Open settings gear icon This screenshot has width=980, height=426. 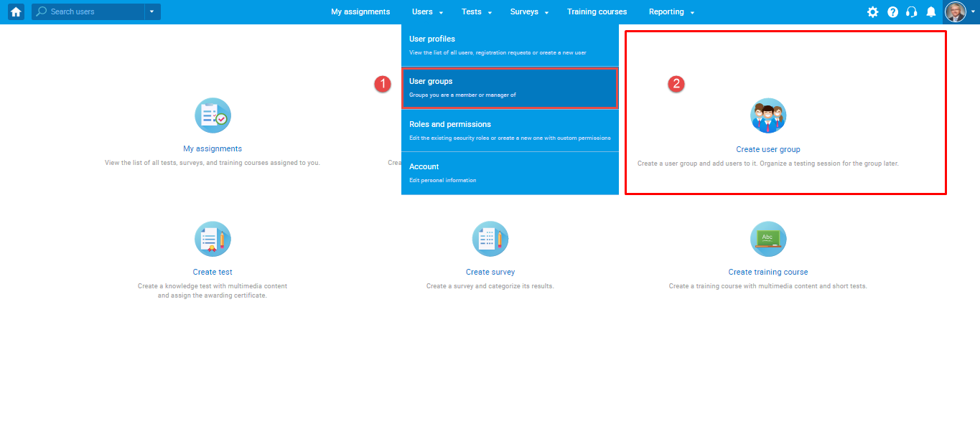pos(872,12)
